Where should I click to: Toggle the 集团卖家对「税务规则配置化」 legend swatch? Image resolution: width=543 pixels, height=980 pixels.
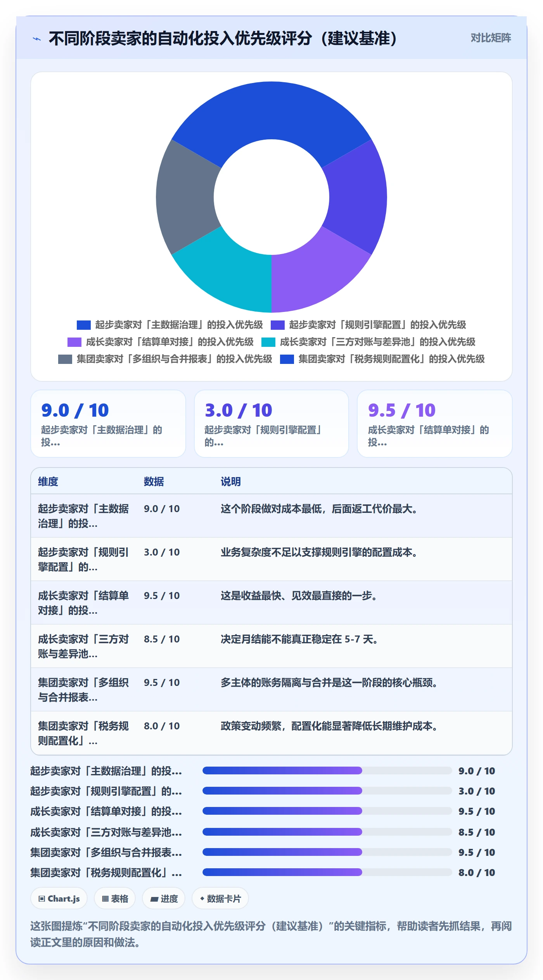point(287,359)
